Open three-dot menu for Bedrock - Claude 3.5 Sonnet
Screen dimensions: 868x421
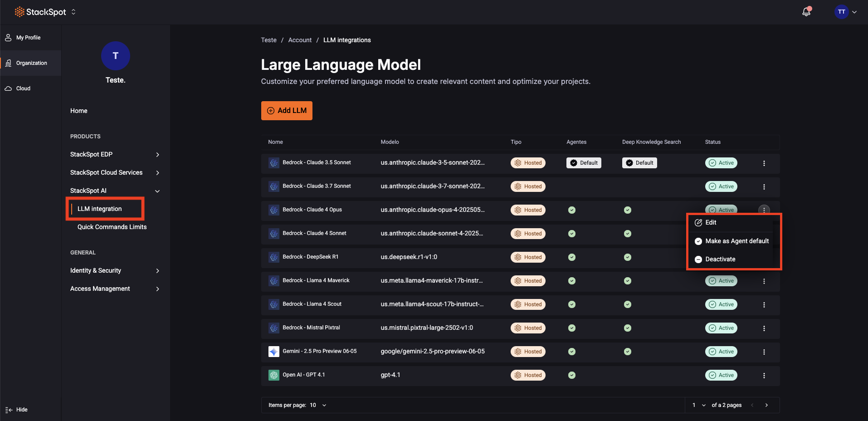[764, 163]
